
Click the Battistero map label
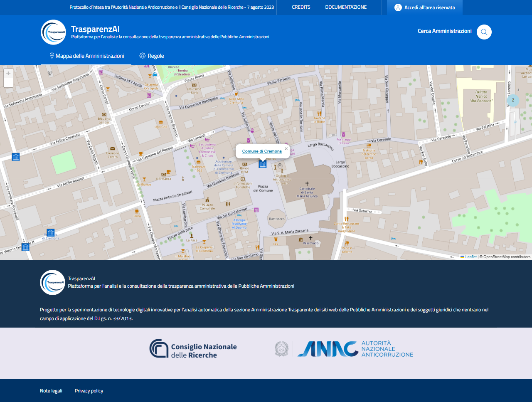click(277, 219)
